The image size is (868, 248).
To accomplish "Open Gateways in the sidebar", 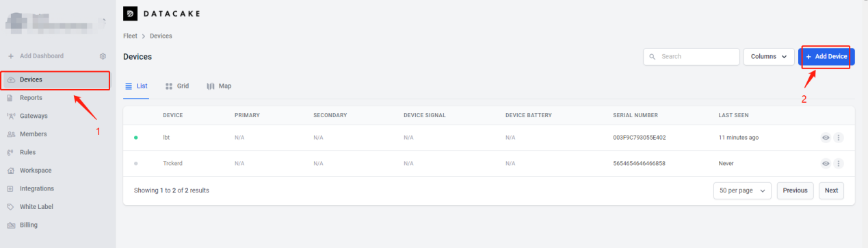I will pos(56,116).
